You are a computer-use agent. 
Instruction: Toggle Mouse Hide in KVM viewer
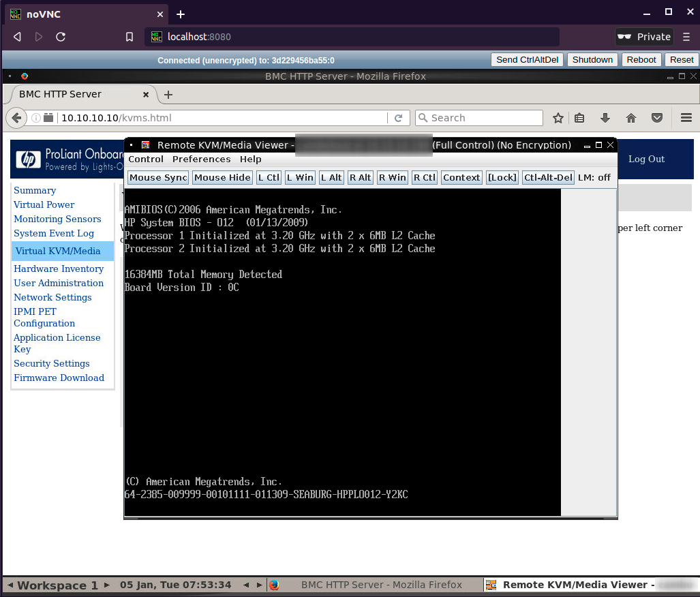222,178
